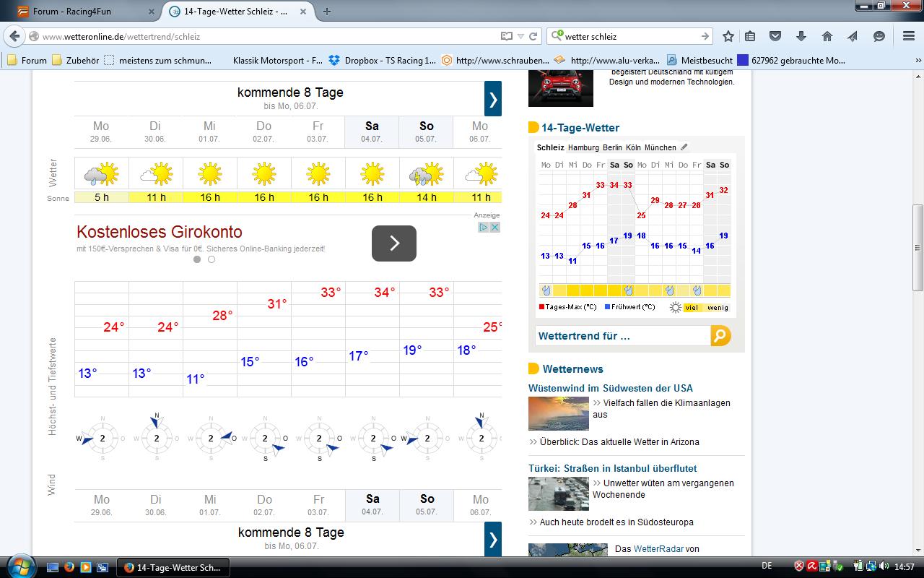This screenshot has width=924, height=578.
Task: Open the Firefox hamburger menu
Action: (x=909, y=36)
